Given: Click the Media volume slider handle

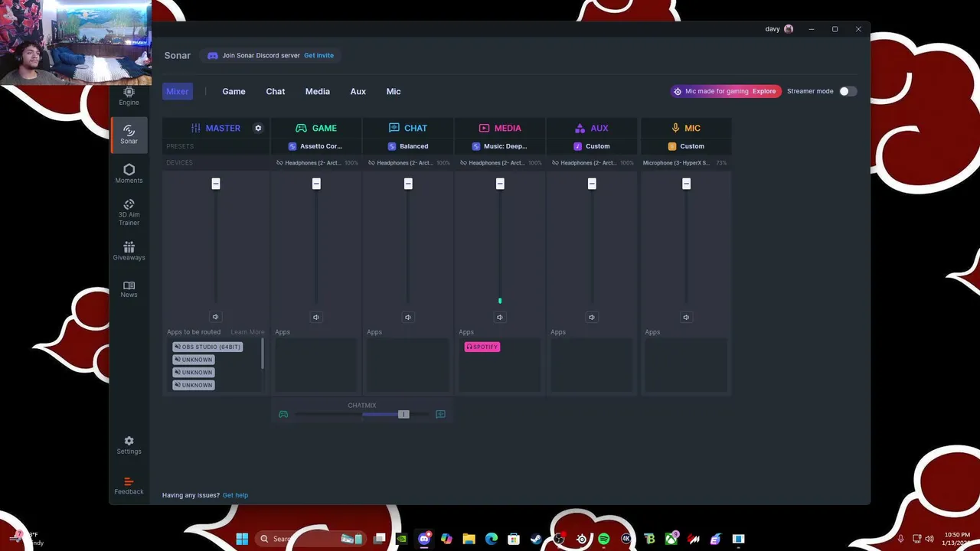Looking at the screenshot, I should click(x=500, y=184).
